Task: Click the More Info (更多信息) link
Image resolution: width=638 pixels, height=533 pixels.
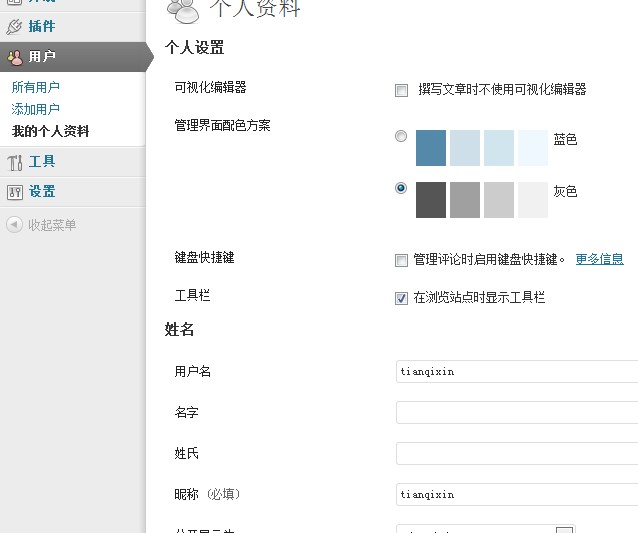Action: pyautogui.click(x=599, y=259)
